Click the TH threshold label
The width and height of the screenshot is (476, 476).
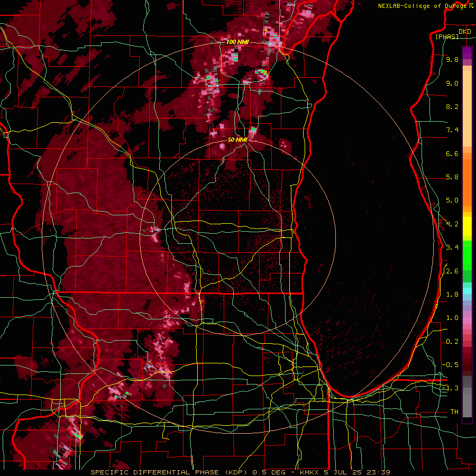[x=454, y=412]
